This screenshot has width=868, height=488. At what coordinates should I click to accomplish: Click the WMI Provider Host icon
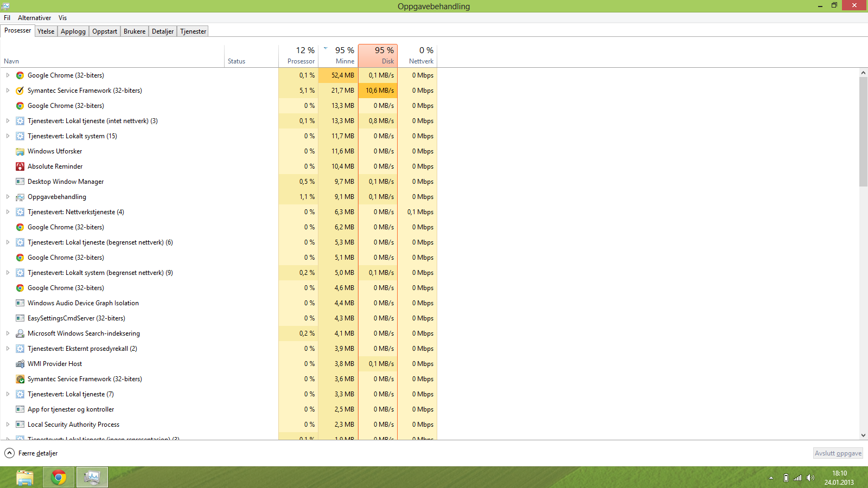point(20,364)
